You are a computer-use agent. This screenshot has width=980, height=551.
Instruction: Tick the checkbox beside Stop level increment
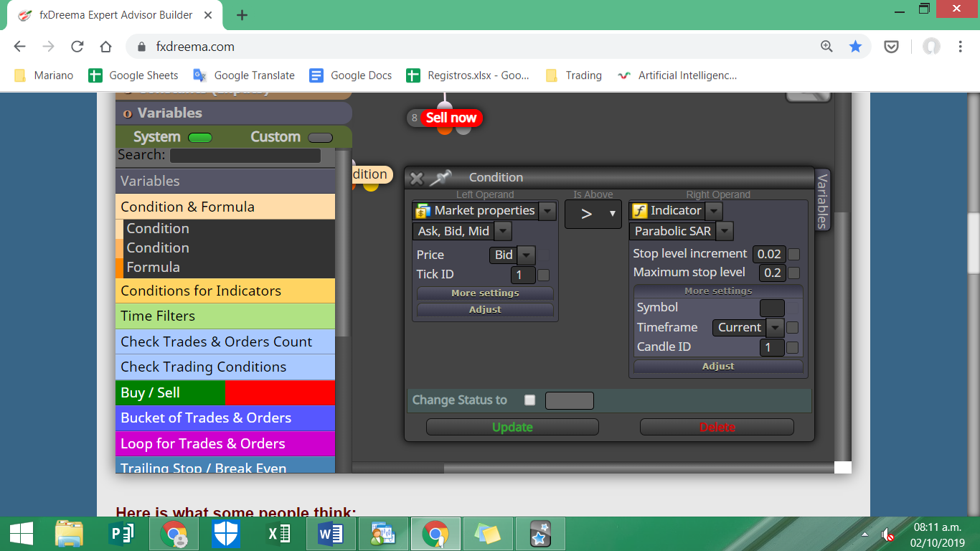coord(793,254)
